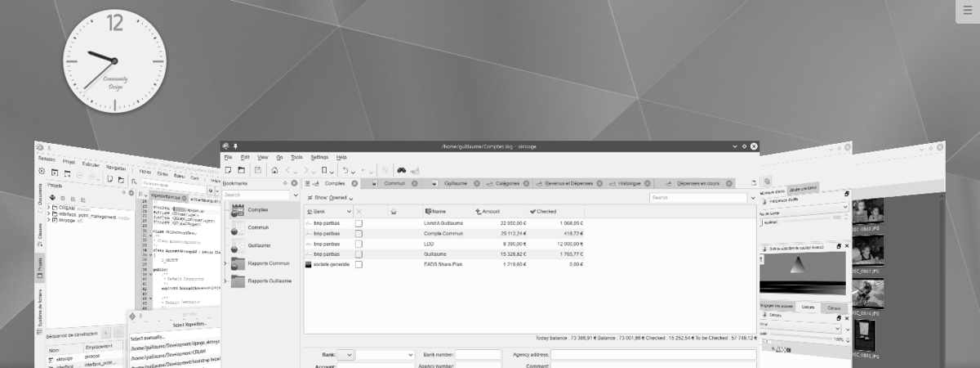Tick the checkbox for FADS Share Plan
The width and height of the screenshot is (980, 368).
pos(359,265)
